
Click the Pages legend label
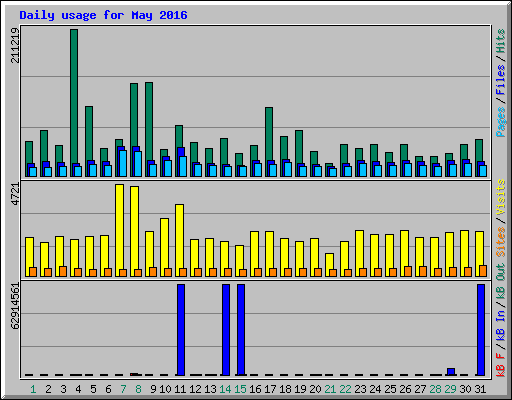[500, 122]
